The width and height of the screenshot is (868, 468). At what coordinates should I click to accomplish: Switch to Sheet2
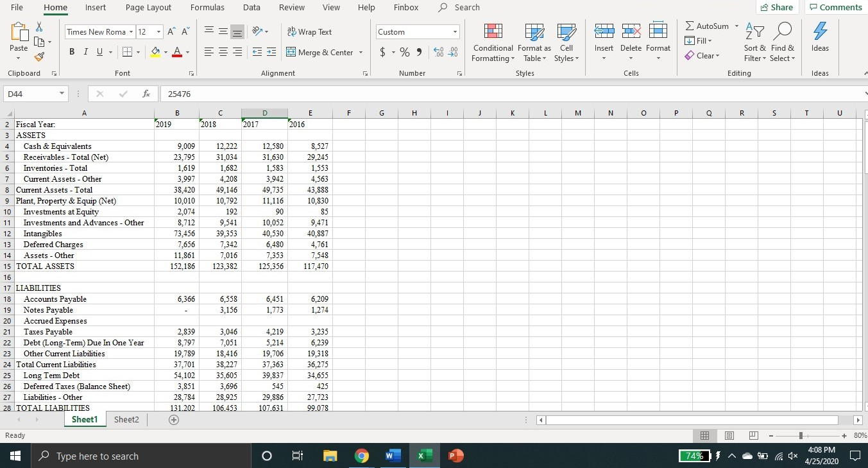(x=126, y=419)
